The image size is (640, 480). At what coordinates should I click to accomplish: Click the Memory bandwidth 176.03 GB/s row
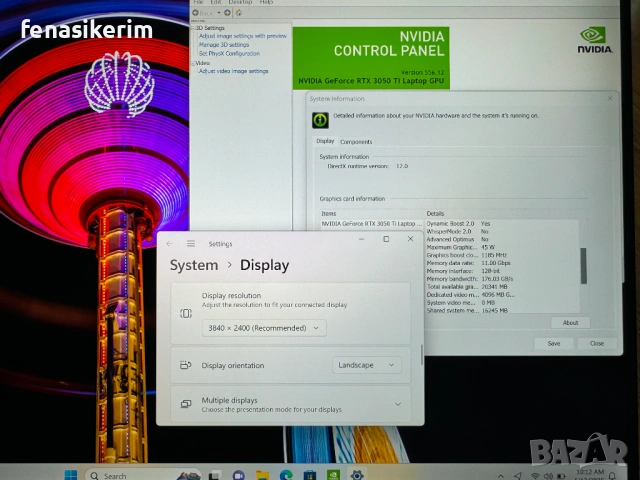[x=502, y=279]
